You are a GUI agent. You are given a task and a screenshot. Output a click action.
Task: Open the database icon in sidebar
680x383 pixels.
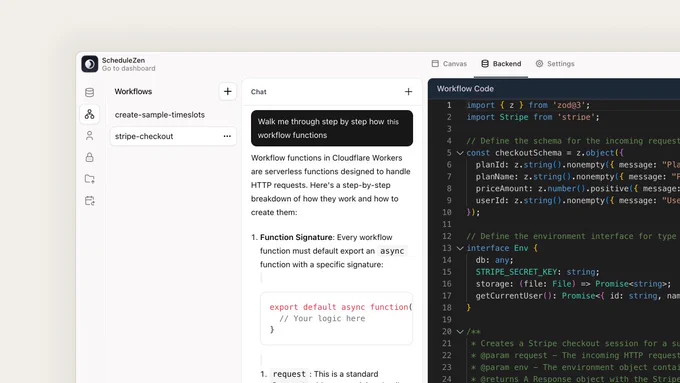[89, 92]
